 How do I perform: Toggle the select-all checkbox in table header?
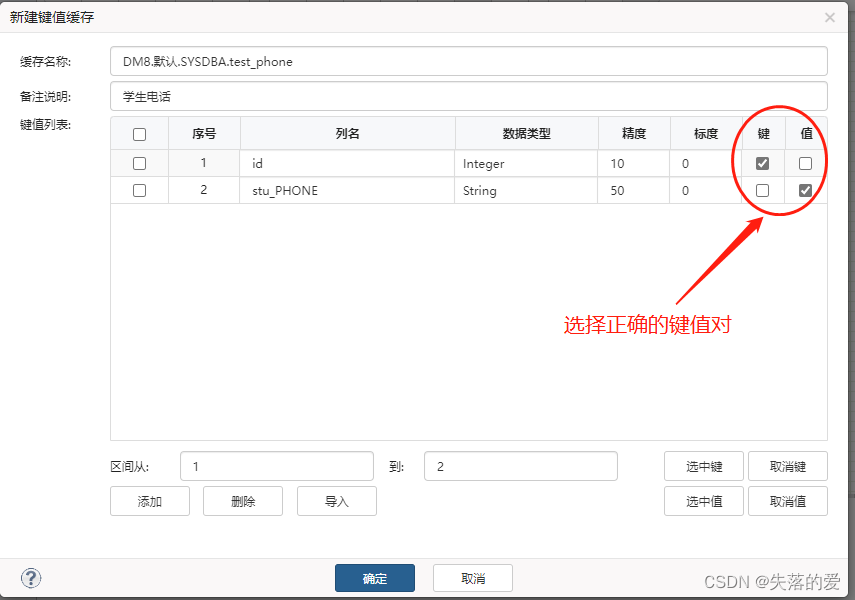140,134
